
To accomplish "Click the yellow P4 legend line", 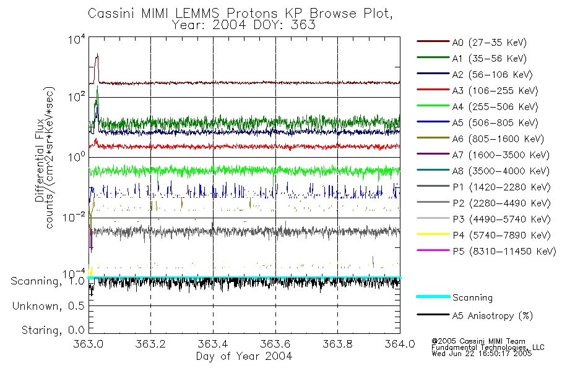I will click(x=433, y=234).
